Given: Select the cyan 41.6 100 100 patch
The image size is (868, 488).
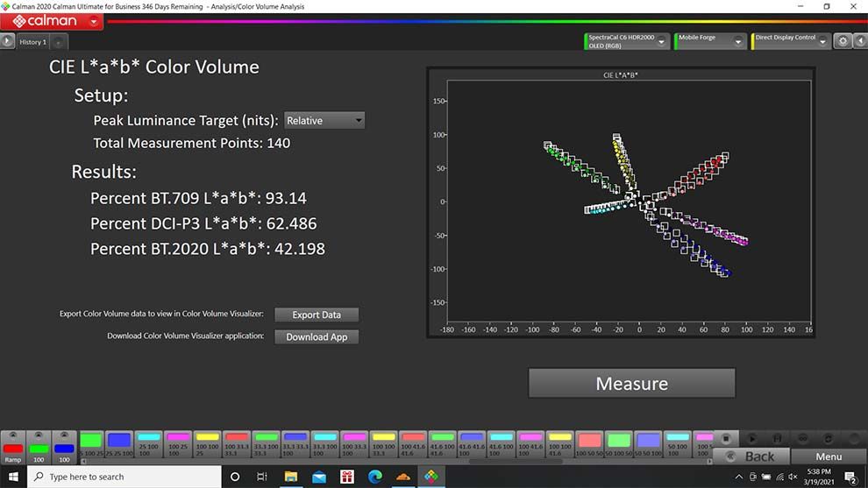Looking at the screenshot, I should click(501, 445).
